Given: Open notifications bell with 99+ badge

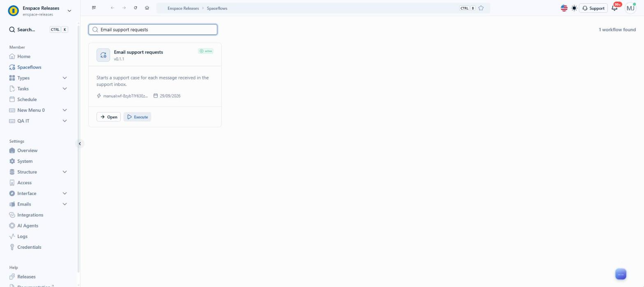Looking at the screenshot, I should coord(615,8).
